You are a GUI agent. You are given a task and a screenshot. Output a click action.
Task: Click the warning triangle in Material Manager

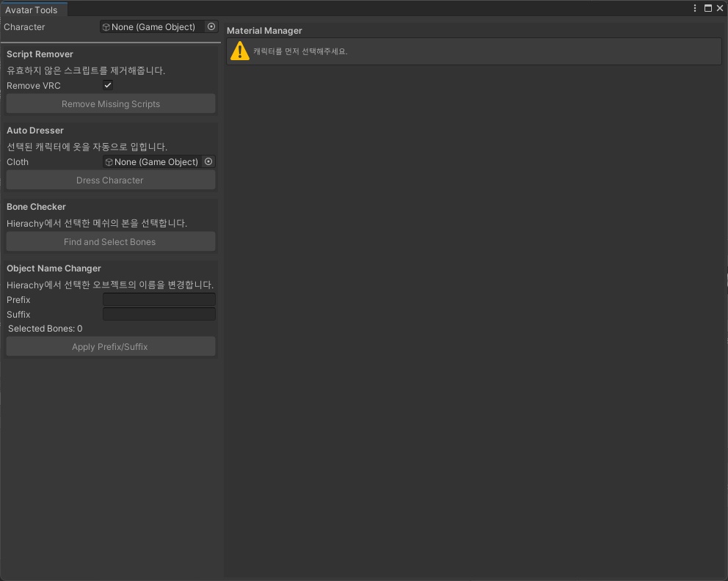(240, 51)
